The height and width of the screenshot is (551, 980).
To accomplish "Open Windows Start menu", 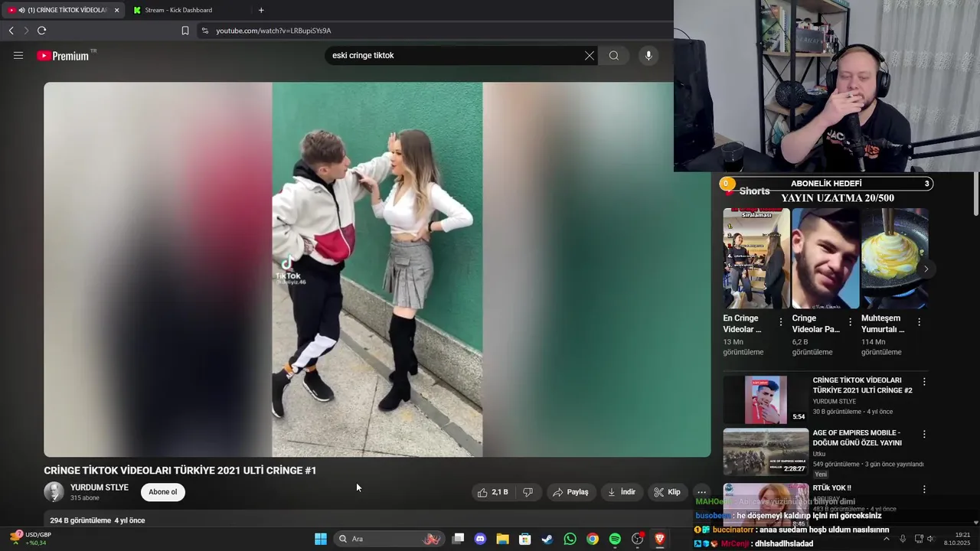I will pyautogui.click(x=321, y=539).
